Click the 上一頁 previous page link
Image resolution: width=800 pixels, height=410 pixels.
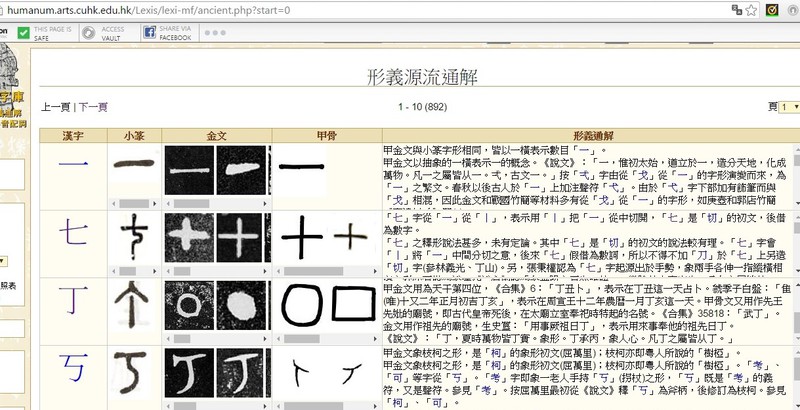tap(55, 107)
